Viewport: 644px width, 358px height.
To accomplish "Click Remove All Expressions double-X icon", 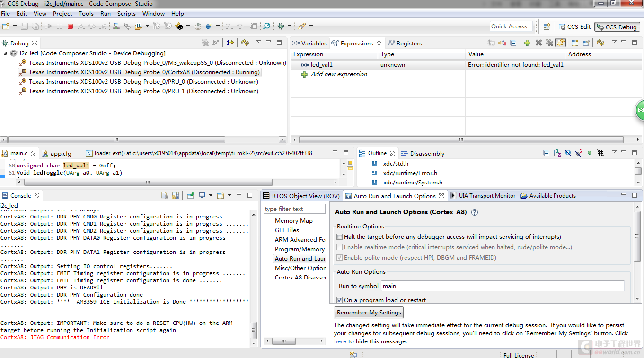I will [x=549, y=43].
